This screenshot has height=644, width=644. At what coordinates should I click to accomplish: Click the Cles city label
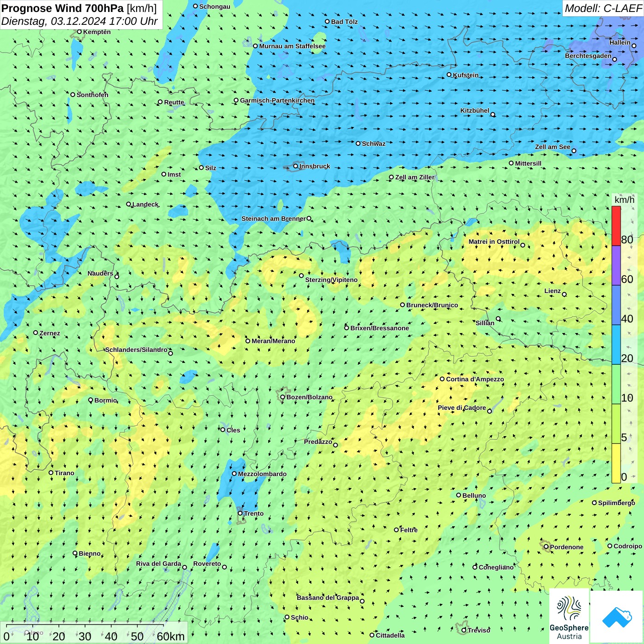click(x=233, y=430)
